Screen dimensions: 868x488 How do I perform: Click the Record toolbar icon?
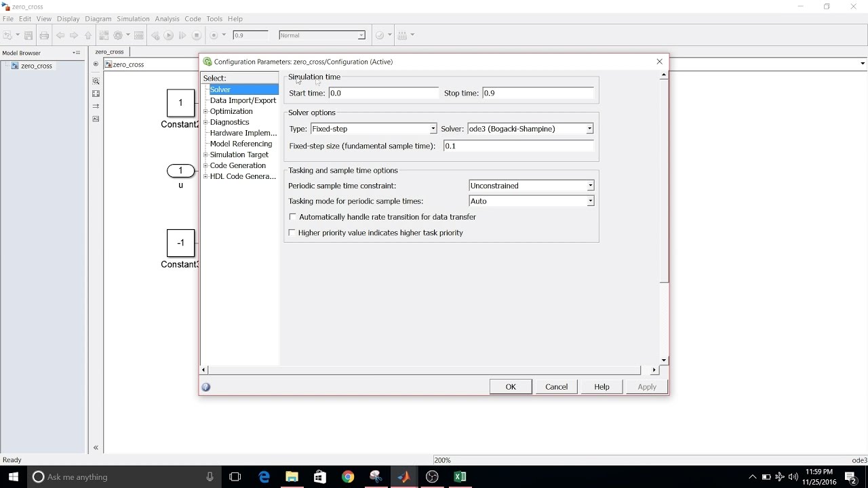point(214,35)
